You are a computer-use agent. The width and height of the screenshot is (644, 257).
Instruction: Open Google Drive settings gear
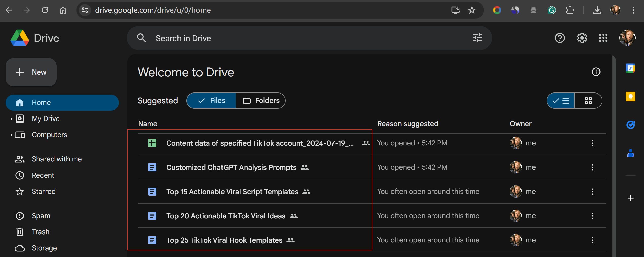pyautogui.click(x=582, y=38)
